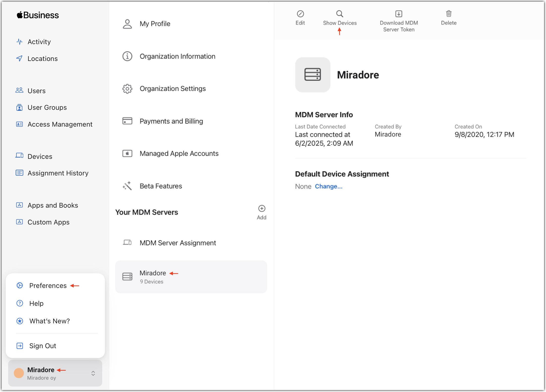Click the Managed Apple Accounts icon

point(127,153)
